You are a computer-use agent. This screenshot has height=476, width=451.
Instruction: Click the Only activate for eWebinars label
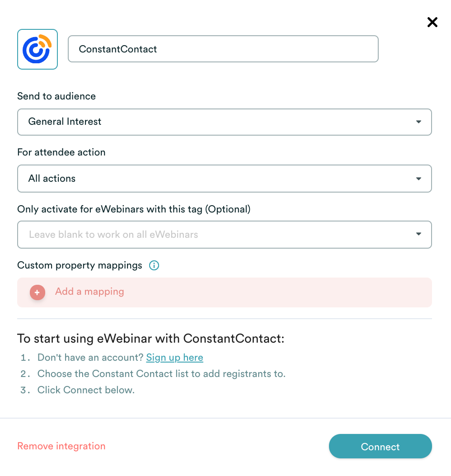pyautogui.click(x=134, y=209)
